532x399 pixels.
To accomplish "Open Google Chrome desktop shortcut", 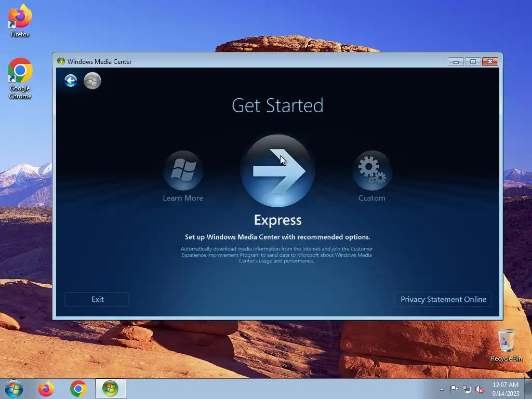I will [x=20, y=78].
